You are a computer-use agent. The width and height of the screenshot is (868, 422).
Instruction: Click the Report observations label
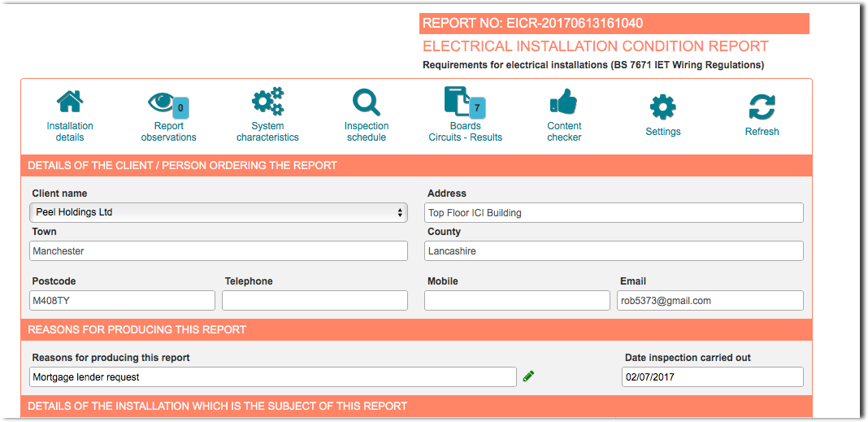click(x=168, y=132)
